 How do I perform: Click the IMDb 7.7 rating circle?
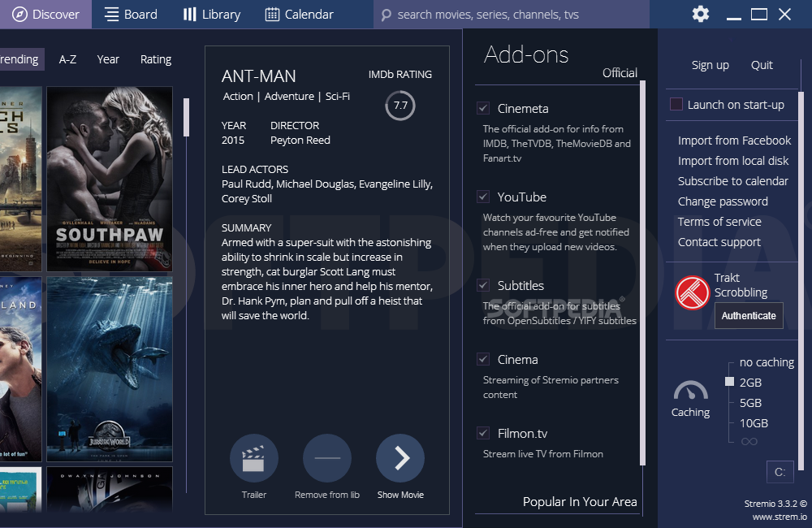[x=400, y=106]
